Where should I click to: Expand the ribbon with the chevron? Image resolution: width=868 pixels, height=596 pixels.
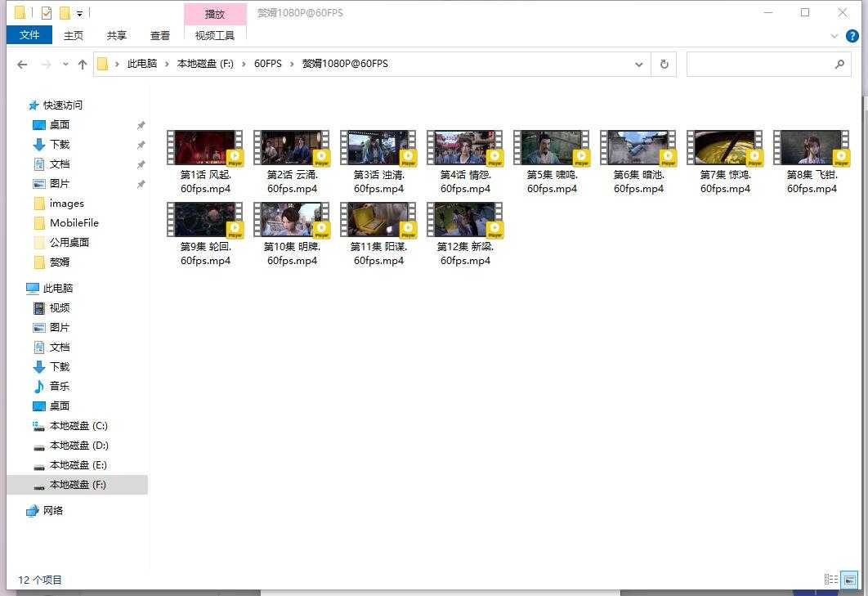(834, 36)
